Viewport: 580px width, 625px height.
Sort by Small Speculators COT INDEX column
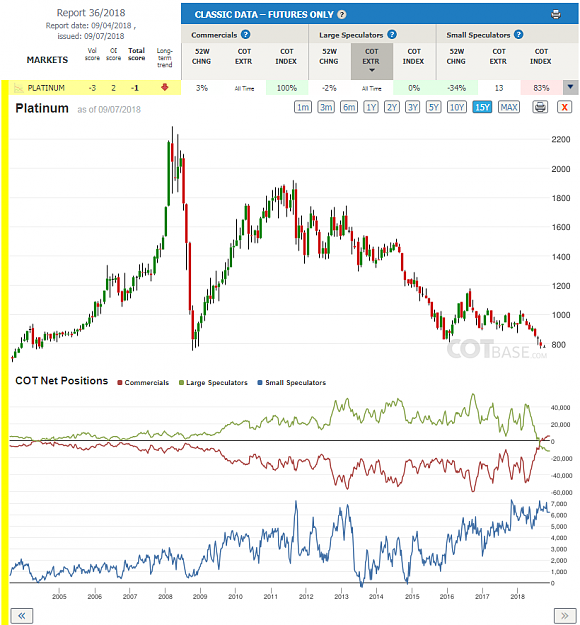click(541, 56)
